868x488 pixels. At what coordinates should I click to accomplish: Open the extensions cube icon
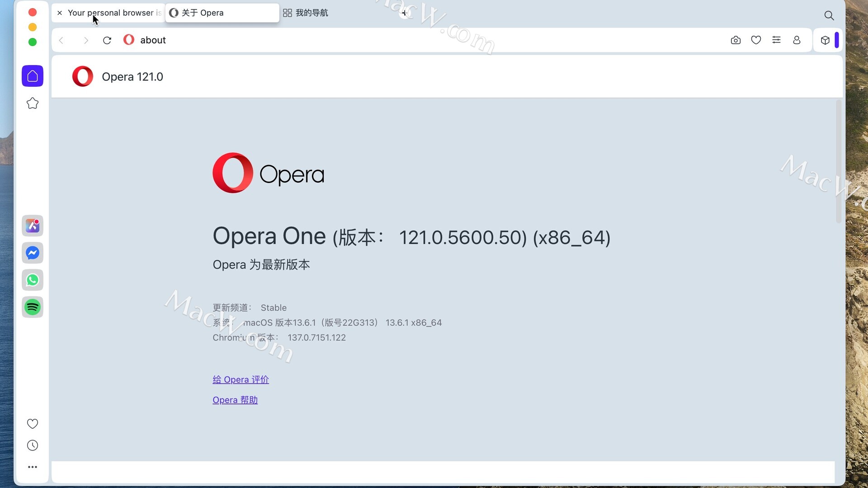825,40
